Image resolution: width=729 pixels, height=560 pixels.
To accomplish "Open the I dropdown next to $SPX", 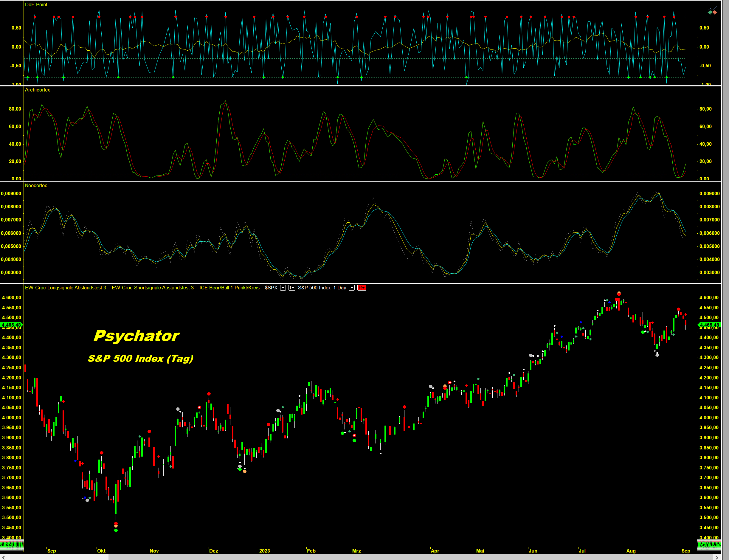I will (292, 288).
